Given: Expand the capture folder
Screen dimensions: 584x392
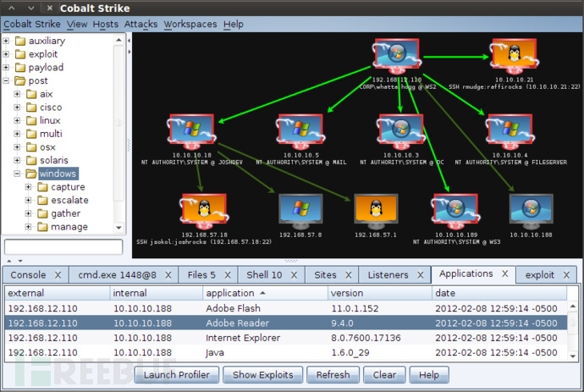Looking at the screenshot, I should pos(28,186).
